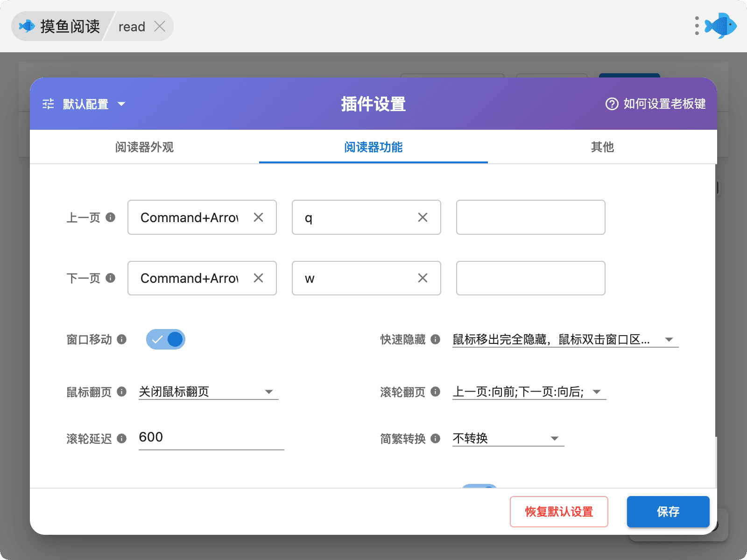Click the info icon next to 上一页
This screenshot has height=560, width=747.
tap(111, 217)
